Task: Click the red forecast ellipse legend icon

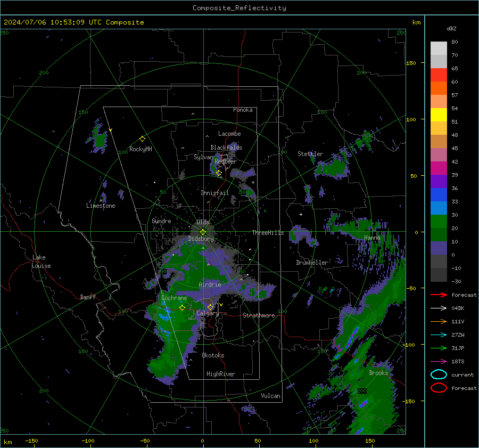Action: pyautogui.click(x=439, y=388)
